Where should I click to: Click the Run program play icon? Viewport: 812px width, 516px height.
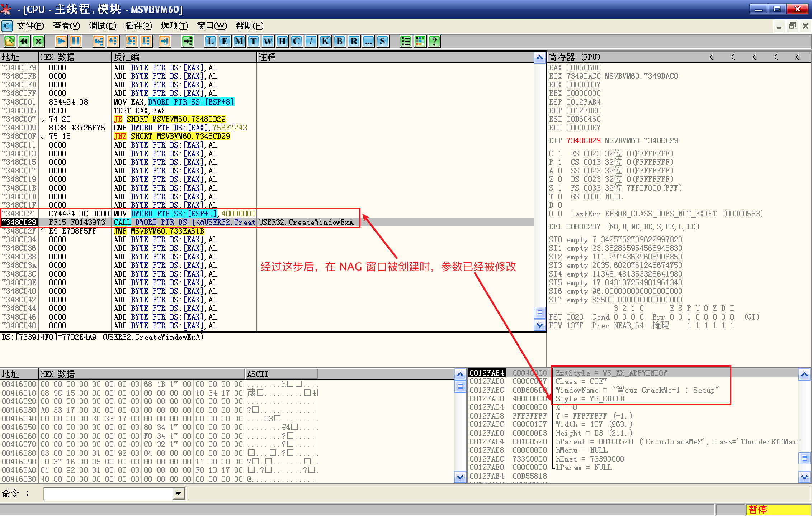[x=61, y=41]
